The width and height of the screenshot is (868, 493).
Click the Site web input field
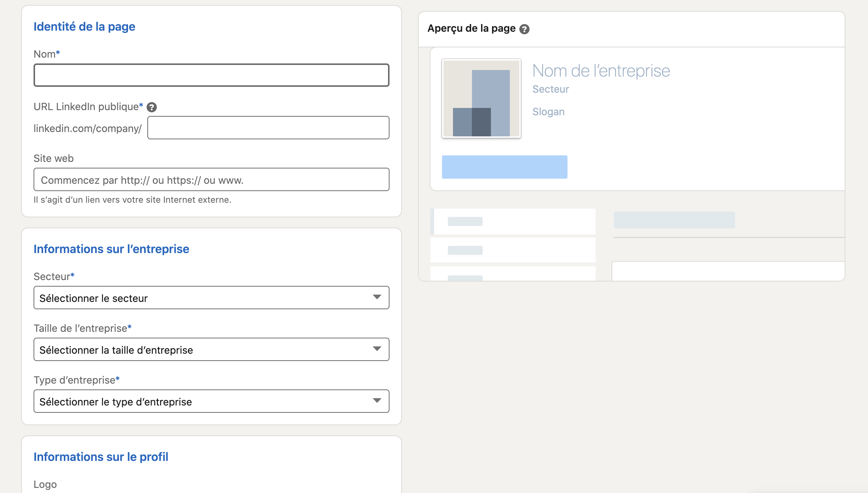212,179
